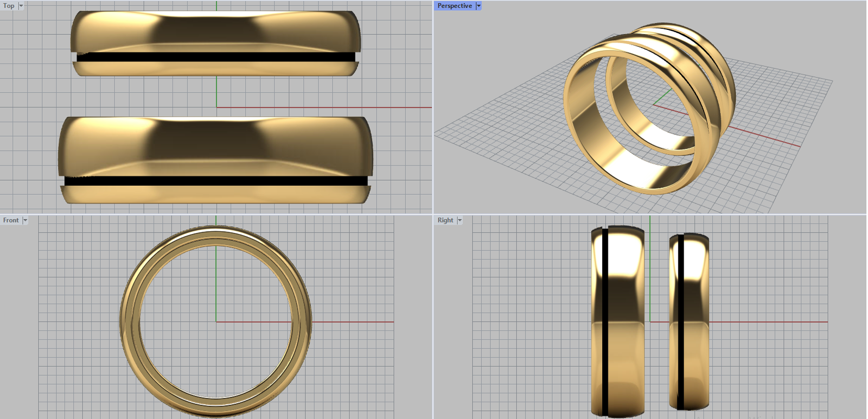Expand the Perspective viewport menu arrow
Viewport: 868px width, 419px height.
478,6
